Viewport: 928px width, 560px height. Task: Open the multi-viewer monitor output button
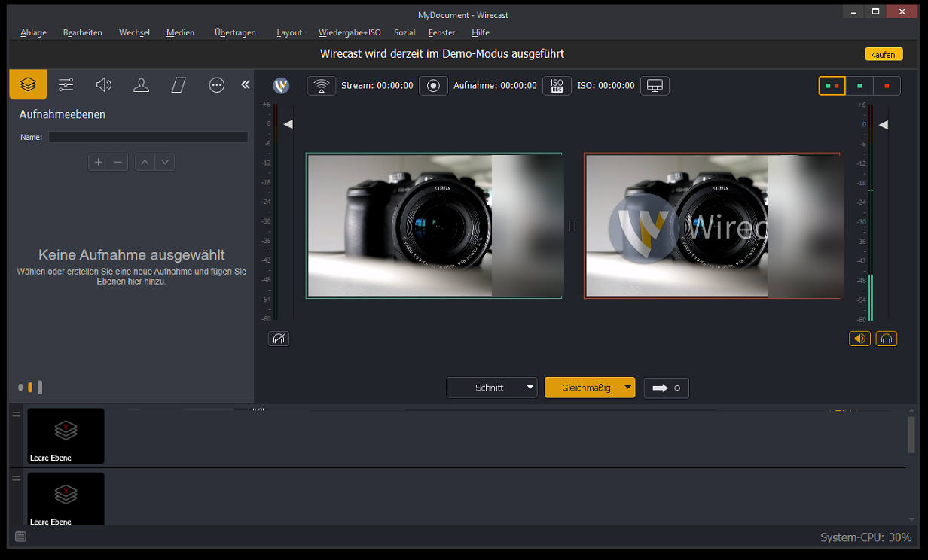[x=655, y=86]
